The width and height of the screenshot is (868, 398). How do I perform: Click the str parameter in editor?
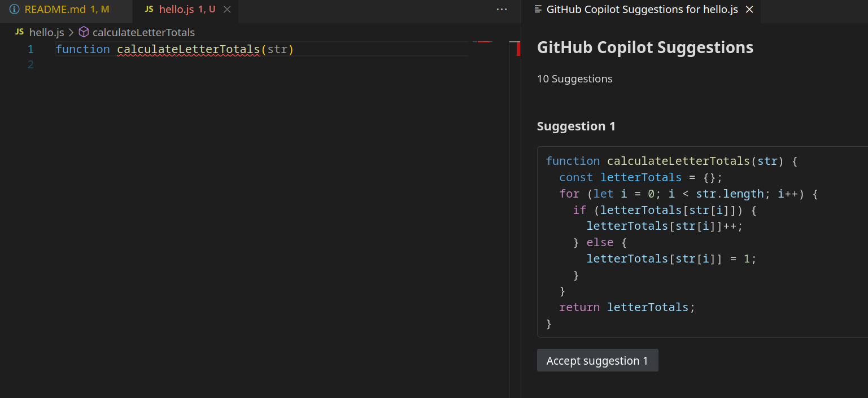(x=277, y=50)
